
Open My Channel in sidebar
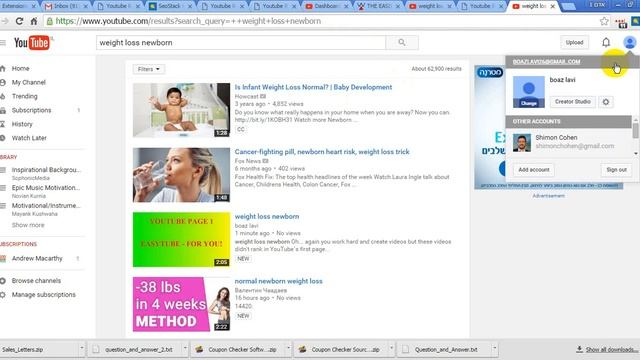(x=28, y=82)
